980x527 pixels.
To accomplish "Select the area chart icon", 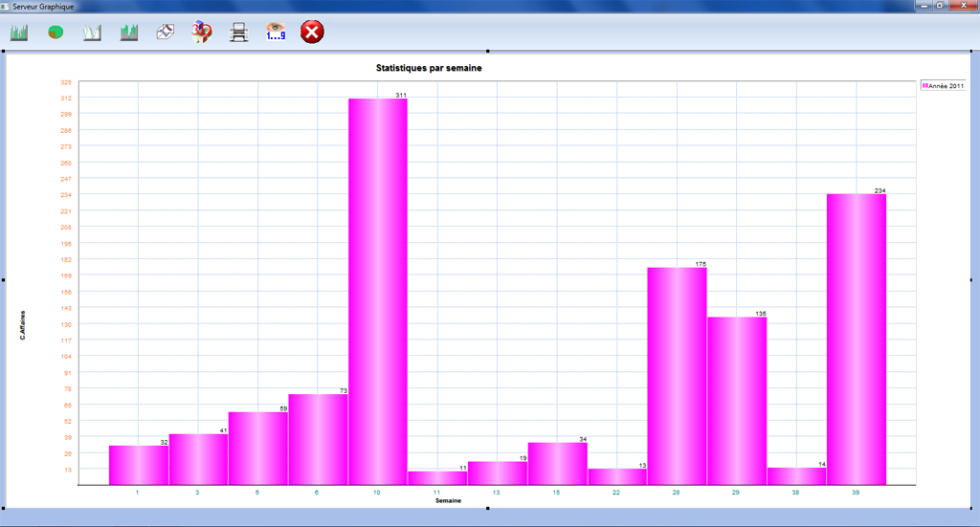I will point(129,33).
